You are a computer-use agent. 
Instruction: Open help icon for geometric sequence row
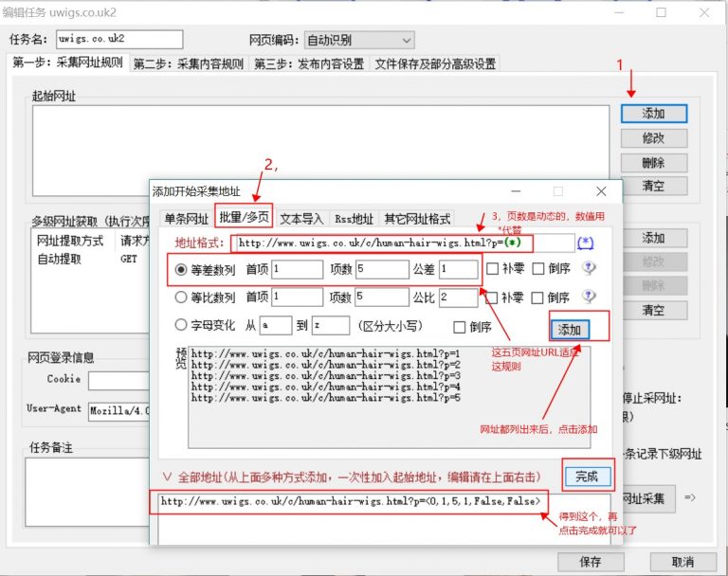click(589, 297)
